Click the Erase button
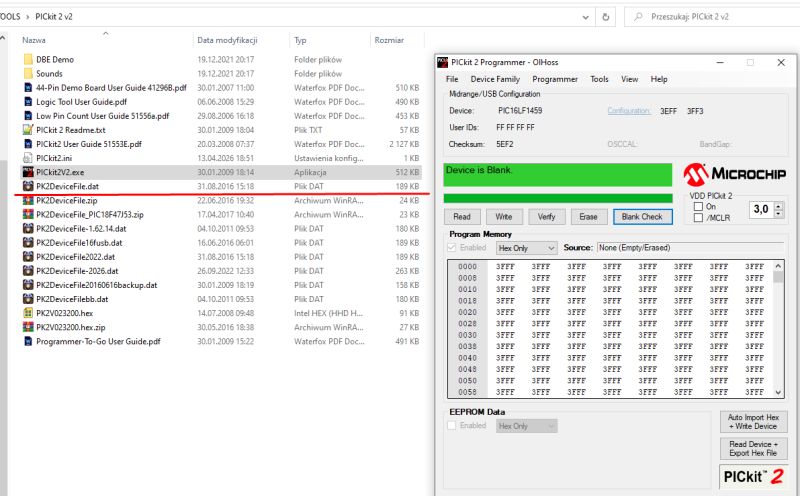 click(588, 217)
